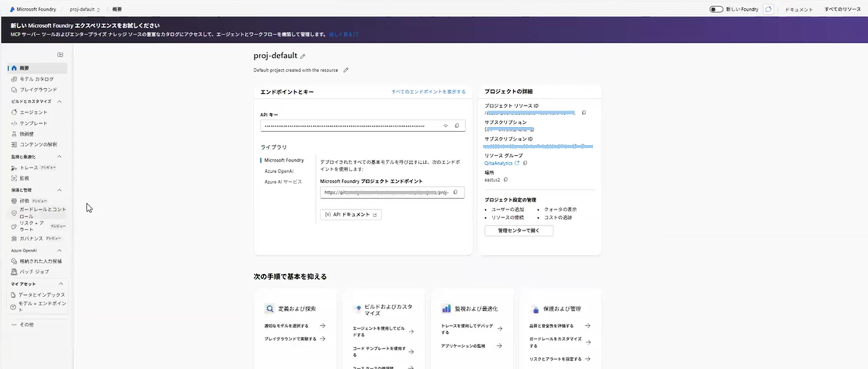Click the プレイグラウンド sidebar icon
868x369 pixels.
[x=14, y=89]
